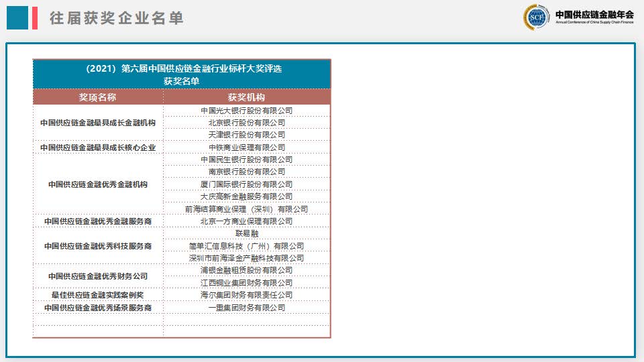644x362 pixels.
Task: Select the 中国光大银行股份有限公司 entry
Action: [x=246, y=111]
